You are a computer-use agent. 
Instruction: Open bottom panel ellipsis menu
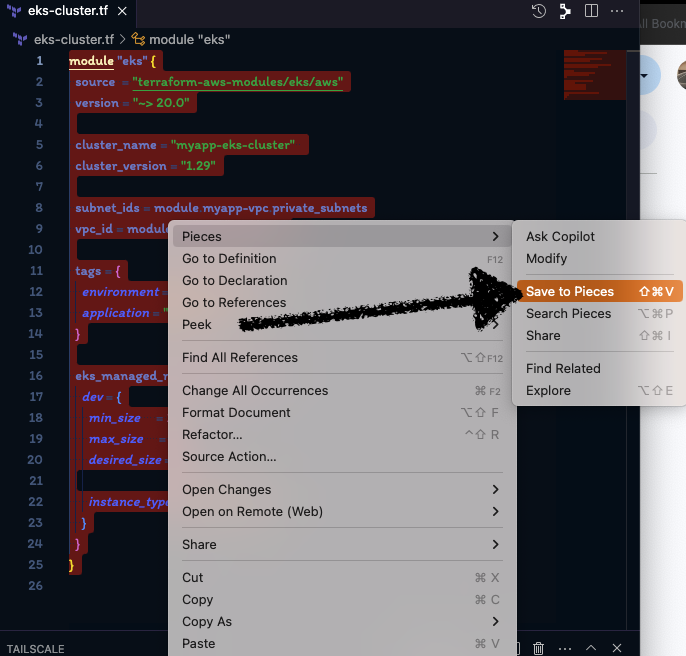[x=565, y=649]
